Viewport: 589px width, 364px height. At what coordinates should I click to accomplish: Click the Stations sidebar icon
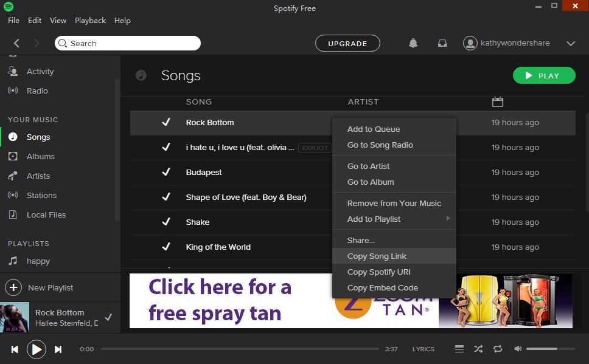(13, 195)
